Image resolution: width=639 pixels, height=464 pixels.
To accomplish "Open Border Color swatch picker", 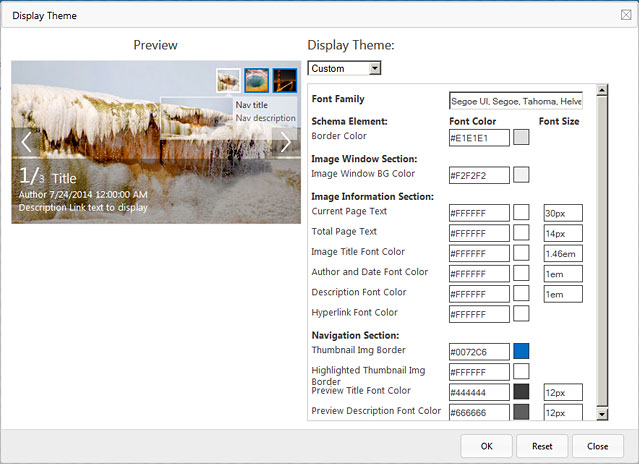I will click(521, 137).
